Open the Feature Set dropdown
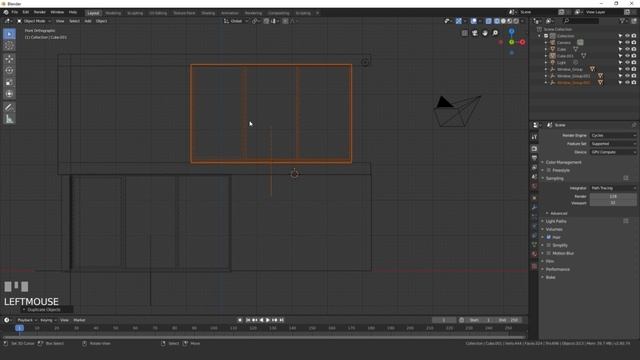 pyautogui.click(x=613, y=144)
